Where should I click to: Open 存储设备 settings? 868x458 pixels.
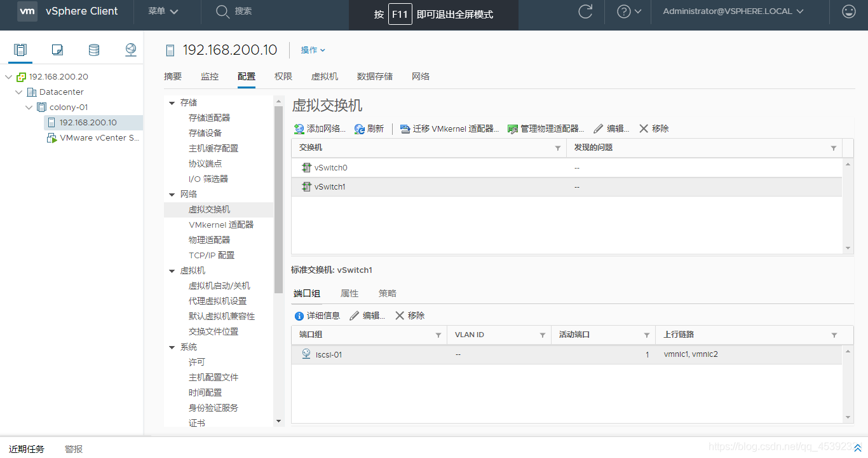point(205,133)
